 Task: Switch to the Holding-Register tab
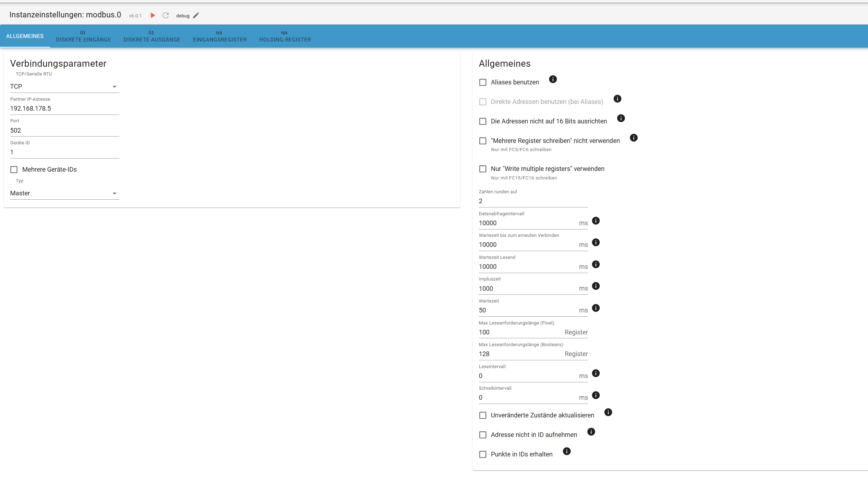pos(285,36)
